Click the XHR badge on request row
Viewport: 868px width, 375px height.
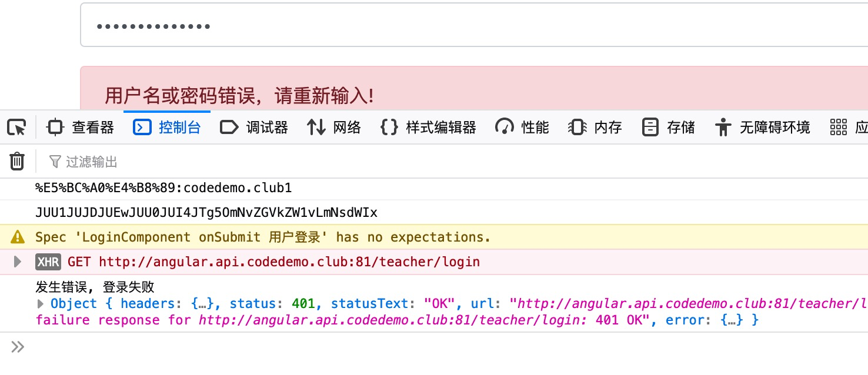point(48,262)
